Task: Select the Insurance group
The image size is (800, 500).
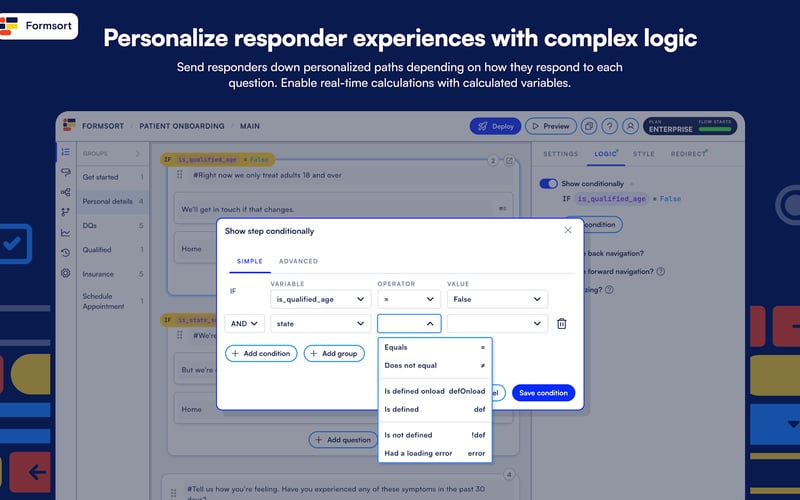Action: click(x=113, y=274)
